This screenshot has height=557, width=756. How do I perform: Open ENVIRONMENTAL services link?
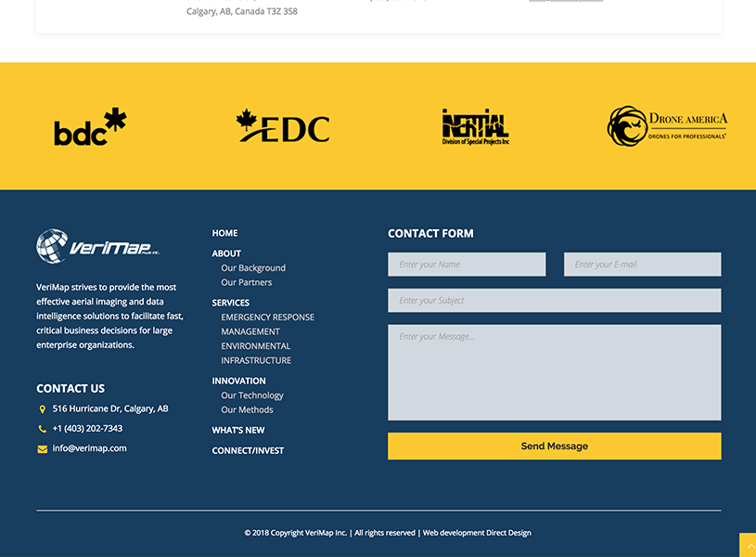[255, 346]
